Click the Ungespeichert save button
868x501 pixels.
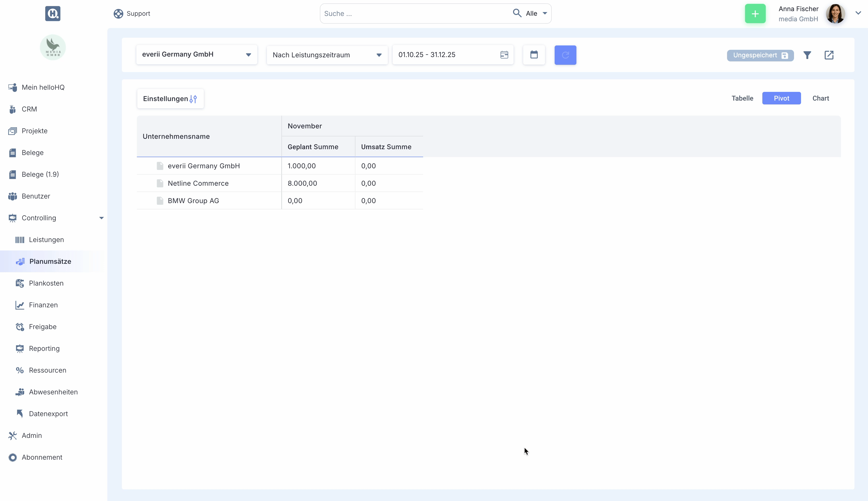point(760,55)
